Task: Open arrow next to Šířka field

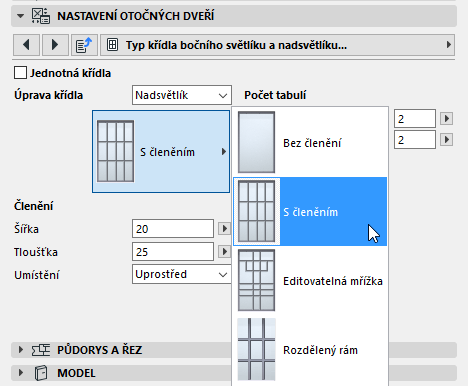Action: click(x=224, y=229)
